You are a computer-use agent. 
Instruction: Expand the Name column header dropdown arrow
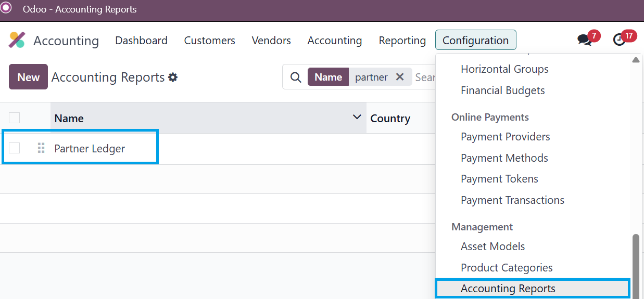[x=357, y=117]
